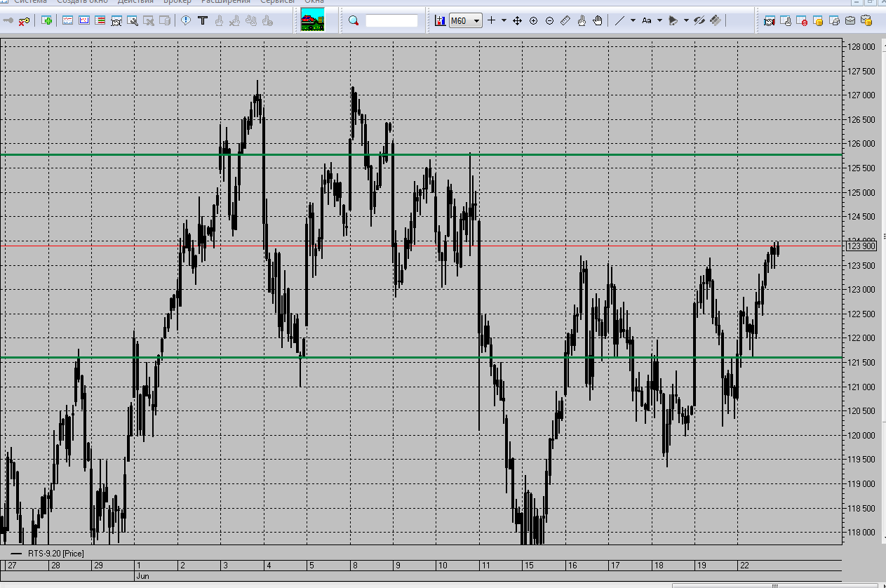The width and height of the screenshot is (886, 588).
Task: Select the marker flag drawing tool
Action: pyautogui.click(x=673, y=21)
